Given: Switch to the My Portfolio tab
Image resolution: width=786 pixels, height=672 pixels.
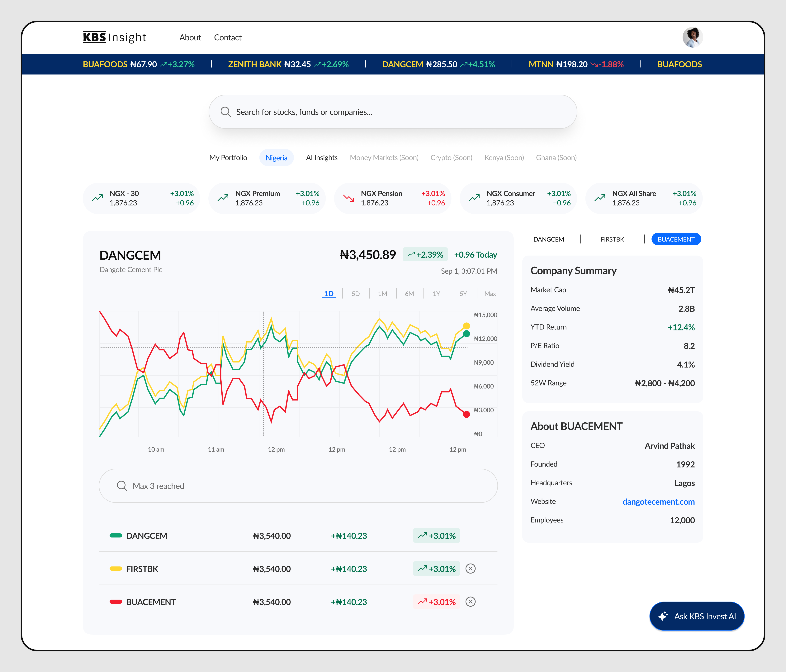Looking at the screenshot, I should (x=228, y=157).
